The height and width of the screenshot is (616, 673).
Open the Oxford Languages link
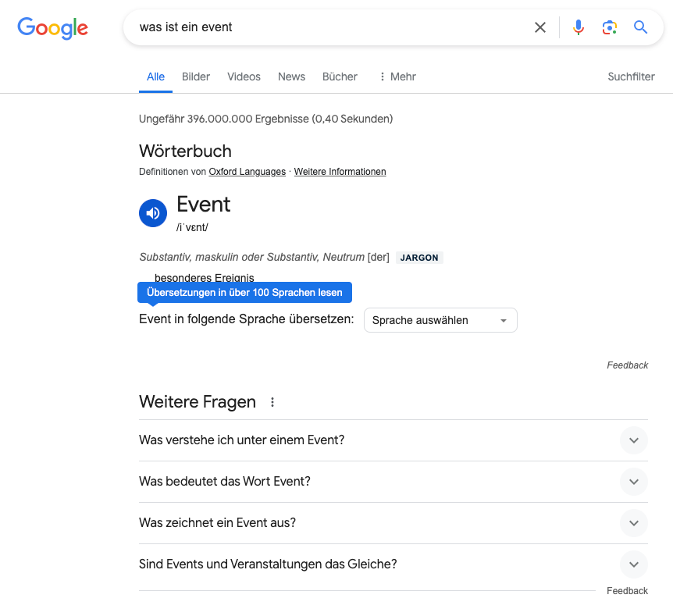click(x=247, y=172)
